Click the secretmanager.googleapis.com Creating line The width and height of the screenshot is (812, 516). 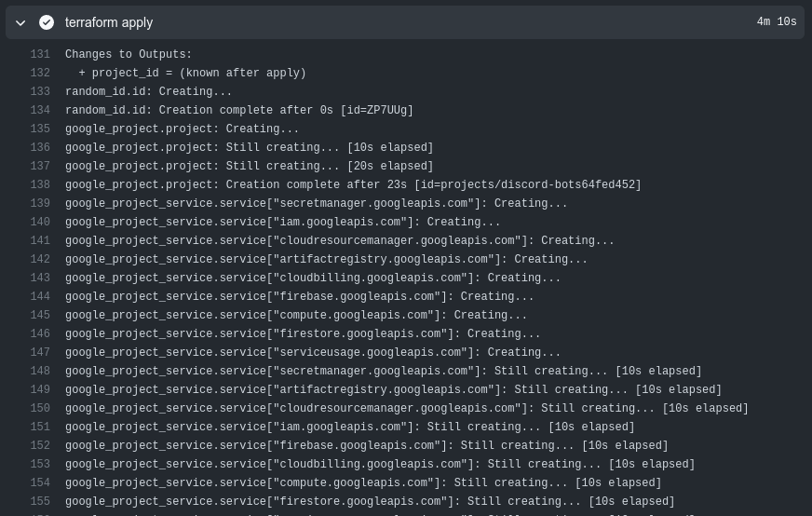click(317, 203)
